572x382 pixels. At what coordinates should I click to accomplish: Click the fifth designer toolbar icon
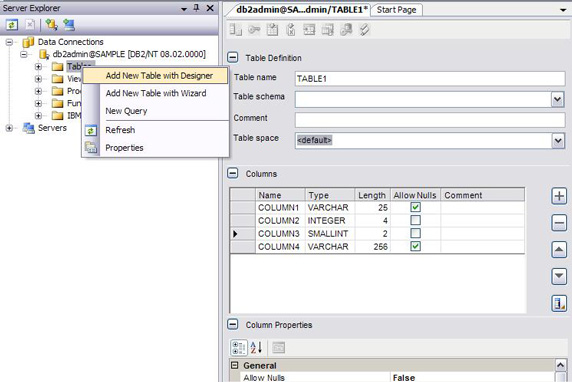coord(309,30)
